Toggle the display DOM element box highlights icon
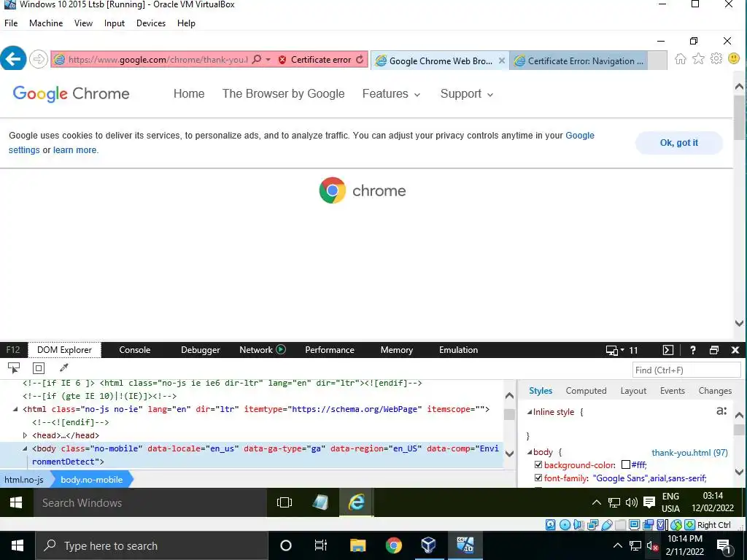747x560 pixels. point(39,368)
